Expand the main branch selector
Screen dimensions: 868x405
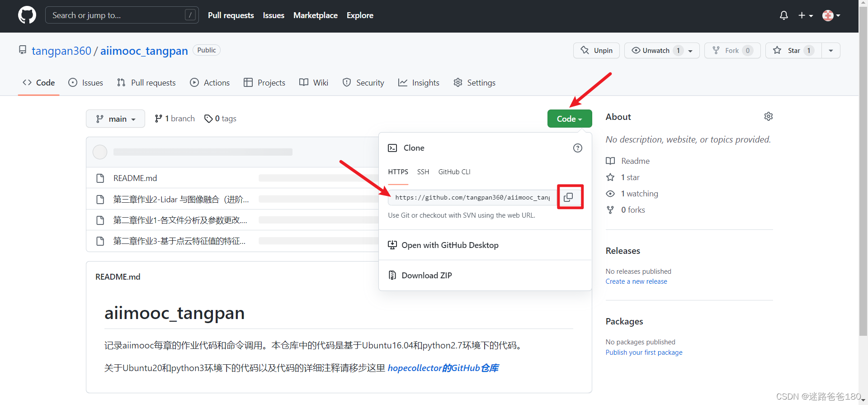click(115, 119)
